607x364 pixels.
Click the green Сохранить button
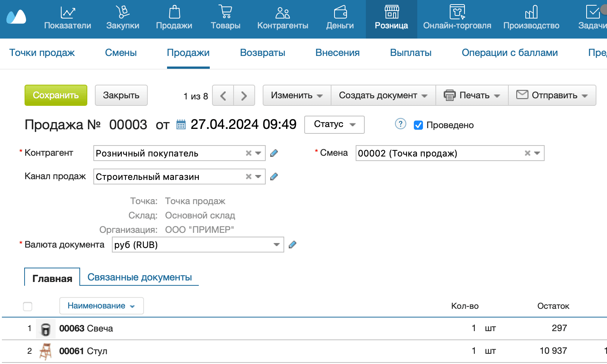[x=56, y=95]
